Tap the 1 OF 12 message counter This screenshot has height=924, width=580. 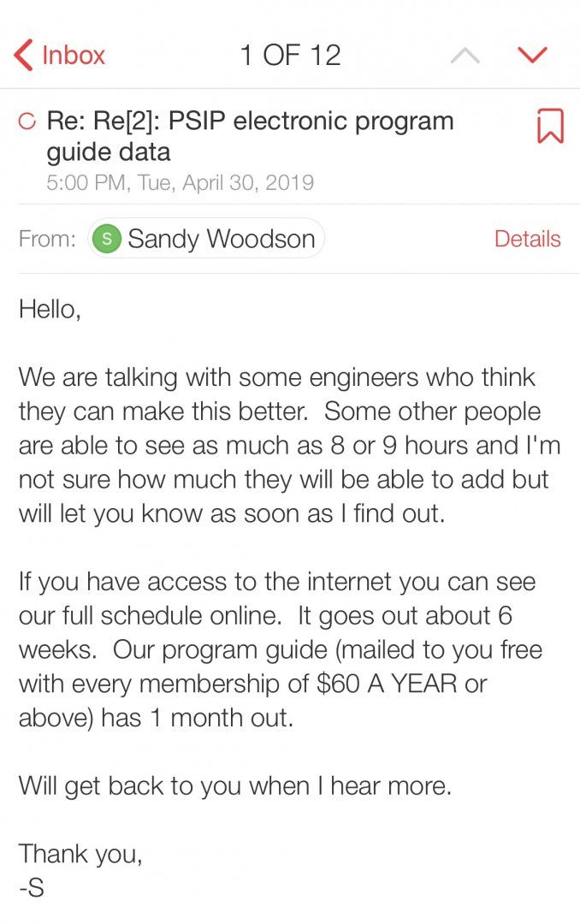click(290, 56)
